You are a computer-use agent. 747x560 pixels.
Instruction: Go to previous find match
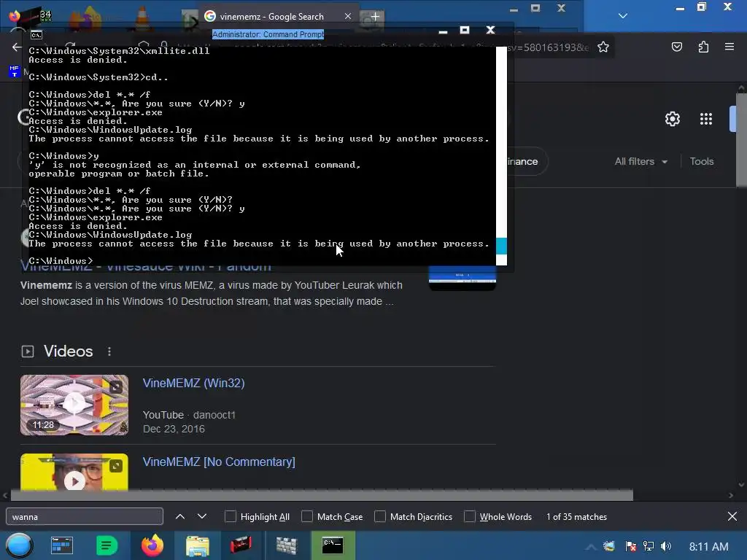click(180, 516)
